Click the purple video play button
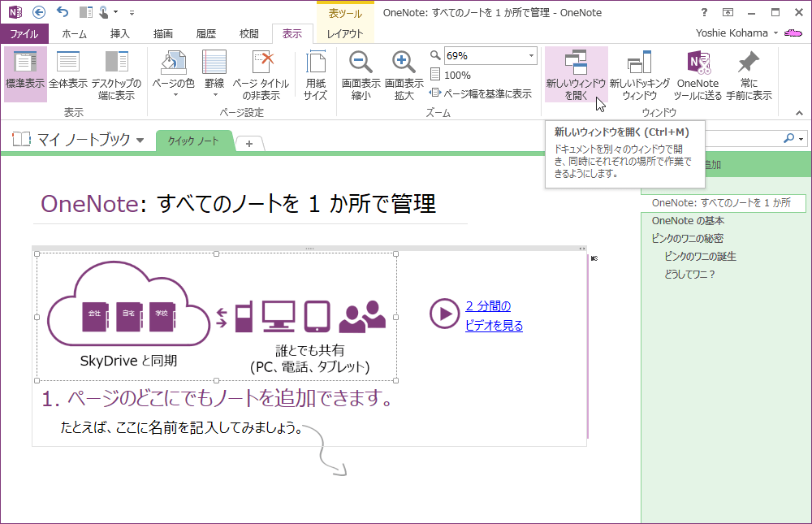812x524 pixels. 444,314
